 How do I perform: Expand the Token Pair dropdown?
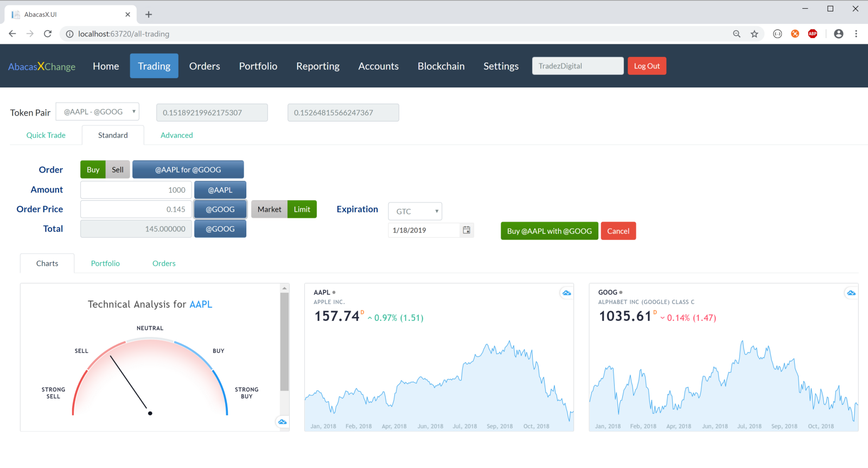pos(98,112)
